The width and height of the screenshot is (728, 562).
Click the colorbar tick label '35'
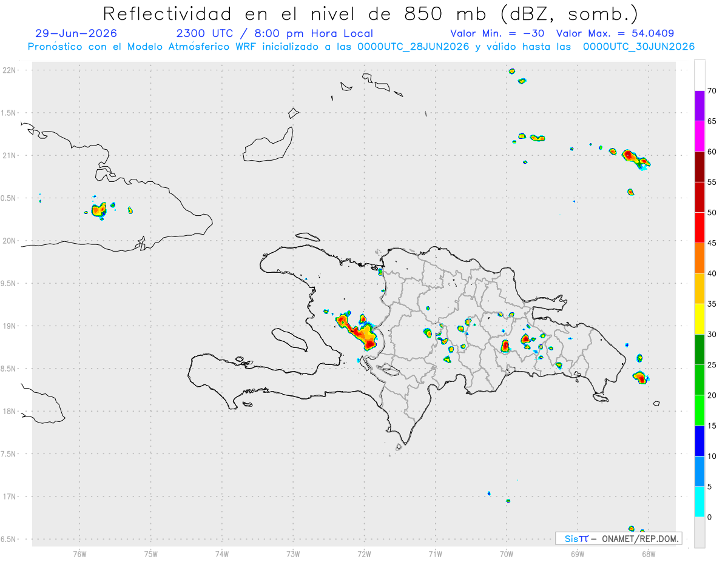[712, 304]
